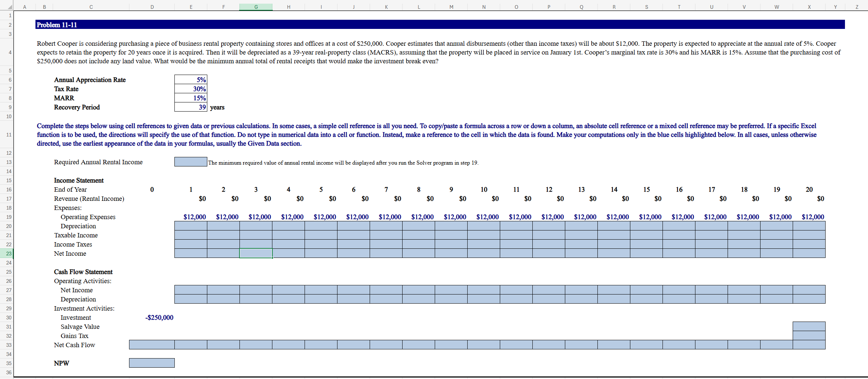The width and height of the screenshot is (868, 379).
Task: Click the NPW blue result cell
Action: (151, 363)
